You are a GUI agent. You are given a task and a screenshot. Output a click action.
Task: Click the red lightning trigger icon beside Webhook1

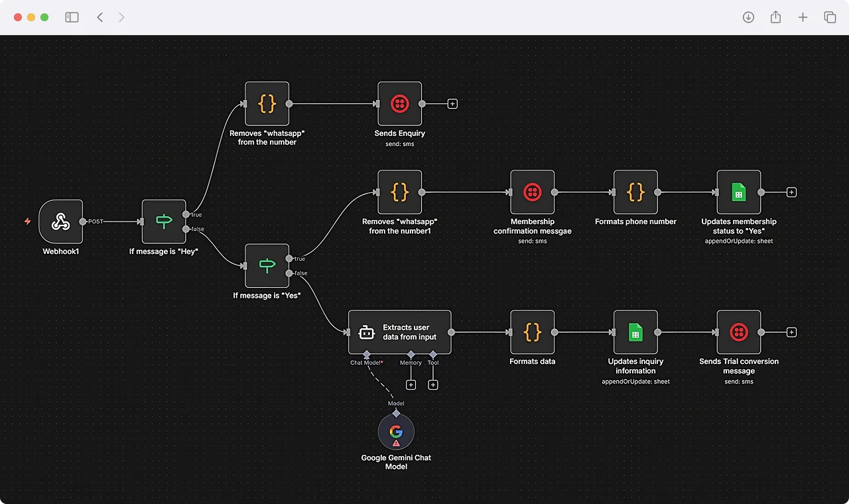[x=27, y=221]
